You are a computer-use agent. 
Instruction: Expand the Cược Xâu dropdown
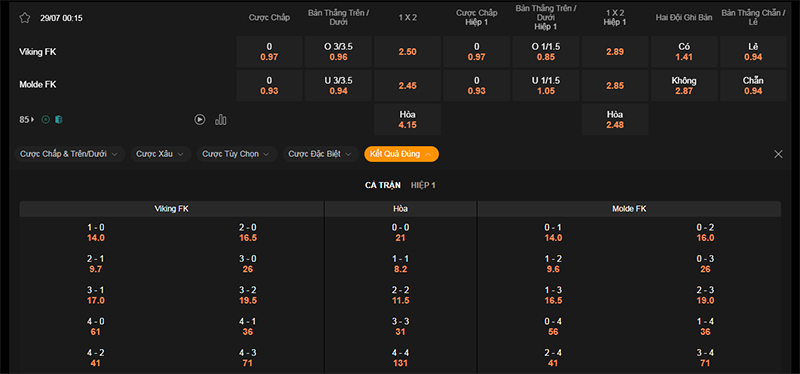tap(161, 154)
